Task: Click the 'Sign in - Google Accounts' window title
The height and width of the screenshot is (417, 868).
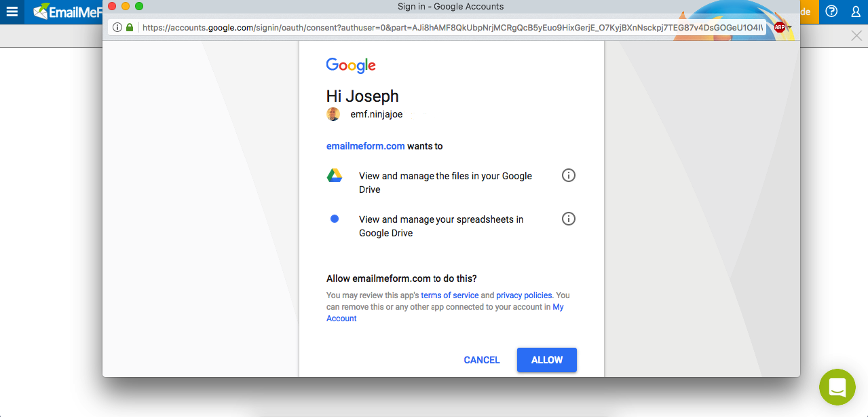Action: click(451, 6)
